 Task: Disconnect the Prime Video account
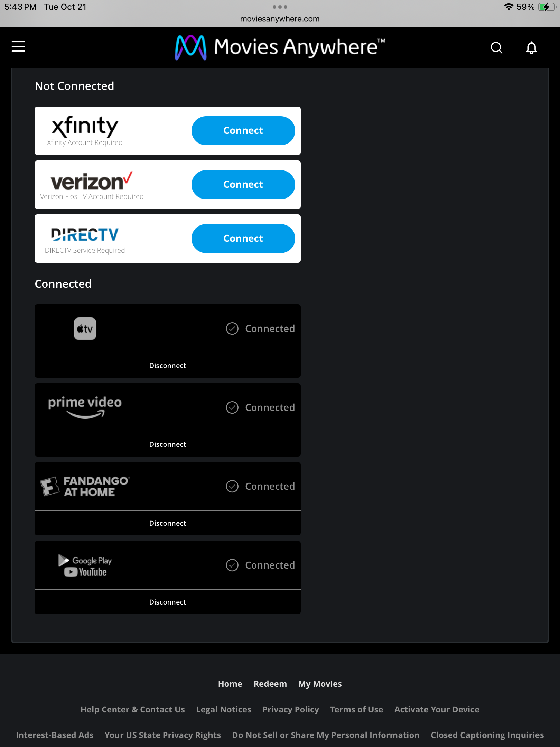pyautogui.click(x=168, y=444)
